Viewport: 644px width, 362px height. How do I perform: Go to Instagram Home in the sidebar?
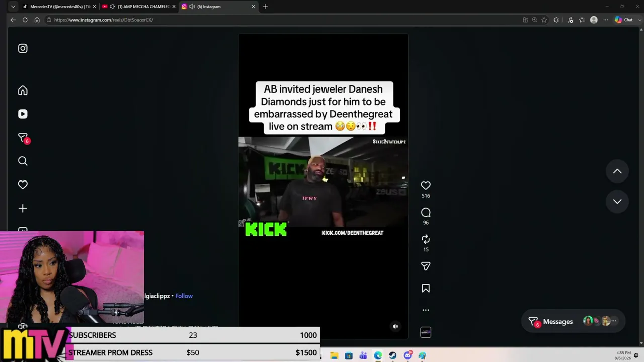pos(23,90)
